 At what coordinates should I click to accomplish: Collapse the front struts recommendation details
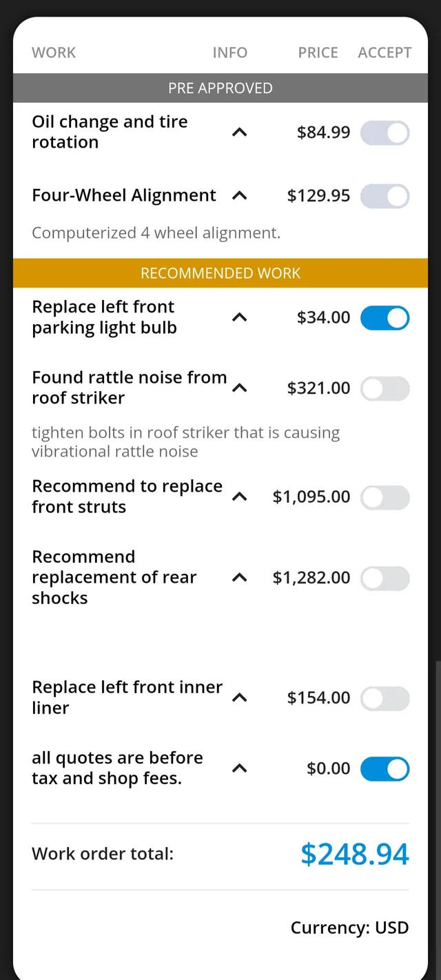pyautogui.click(x=239, y=497)
